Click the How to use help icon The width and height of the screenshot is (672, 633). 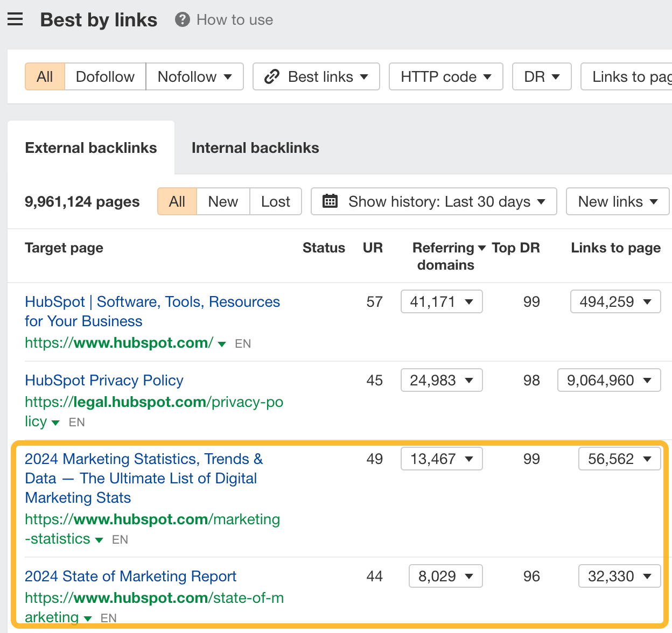tap(182, 19)
